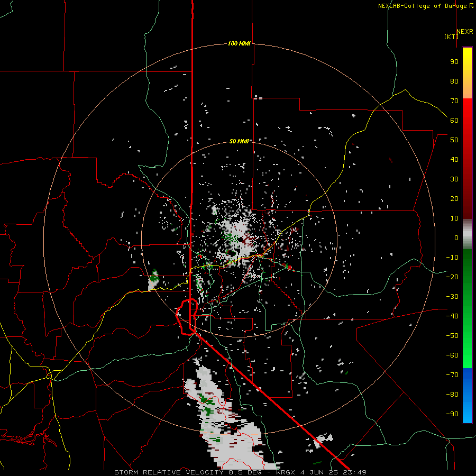476x476 pixels.
Task: Click the -60 scale value
Action: (452, 355)
